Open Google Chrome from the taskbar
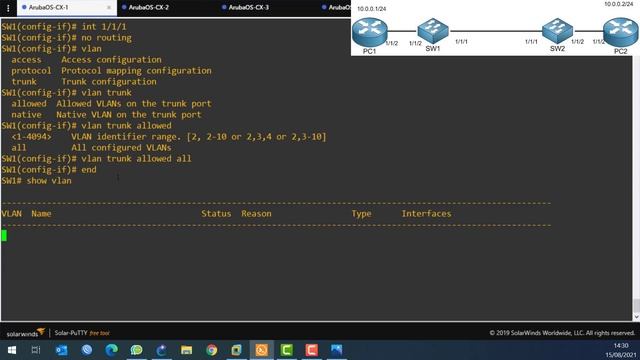The height and width of the screenshot is (360, 640). click(x=211, y=350)
